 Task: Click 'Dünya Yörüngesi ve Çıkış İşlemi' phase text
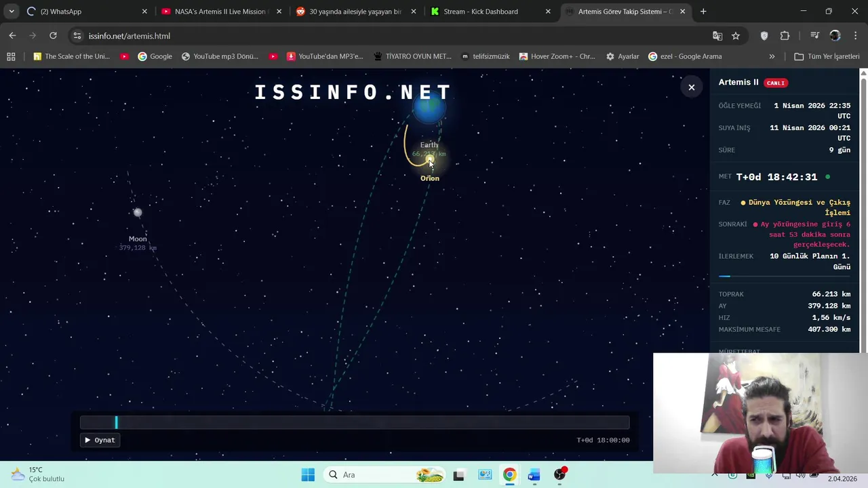point(800,207)
